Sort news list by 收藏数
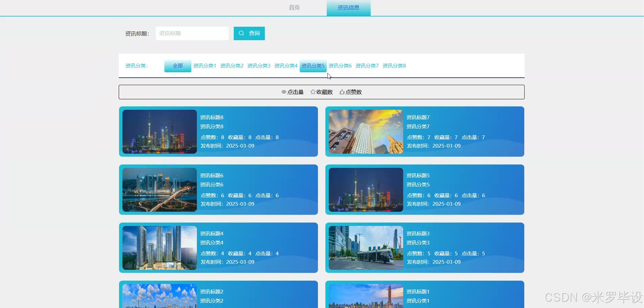 click(324, 92)
